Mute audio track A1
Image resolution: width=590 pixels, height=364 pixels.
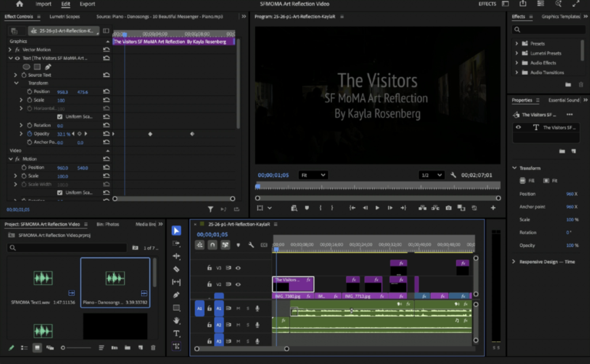pyautogui.click(x=238, y=309)
